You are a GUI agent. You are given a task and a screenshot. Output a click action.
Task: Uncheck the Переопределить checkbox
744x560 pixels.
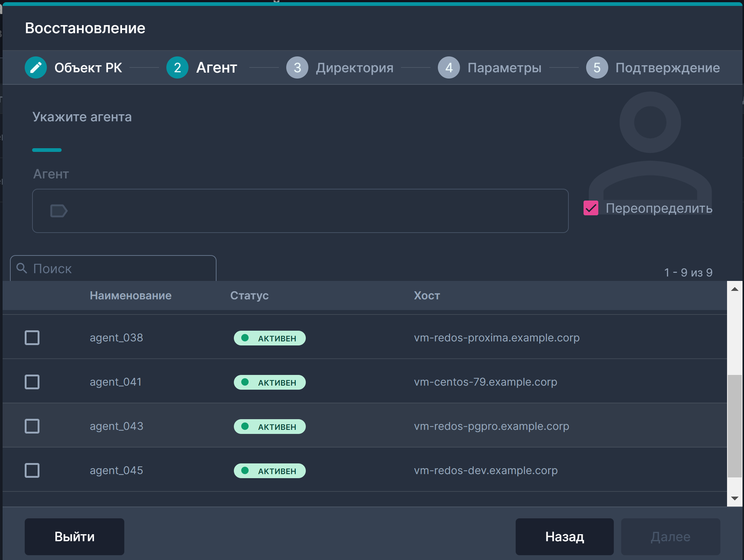pos(591,208)
